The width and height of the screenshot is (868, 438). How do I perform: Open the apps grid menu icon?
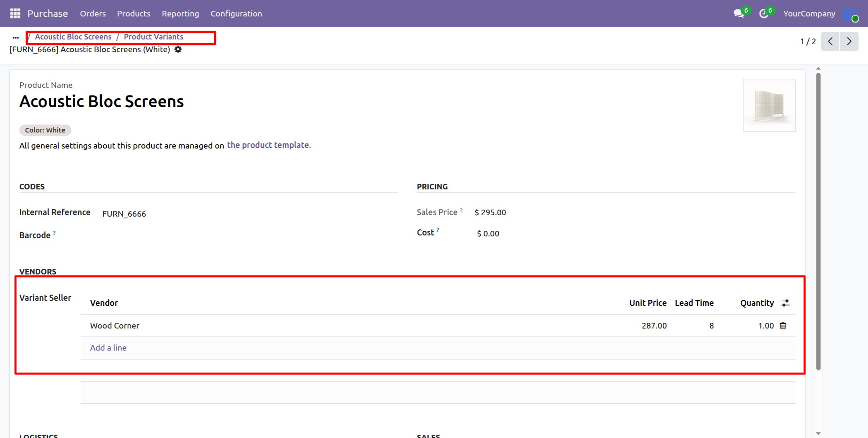click(15, 14)
